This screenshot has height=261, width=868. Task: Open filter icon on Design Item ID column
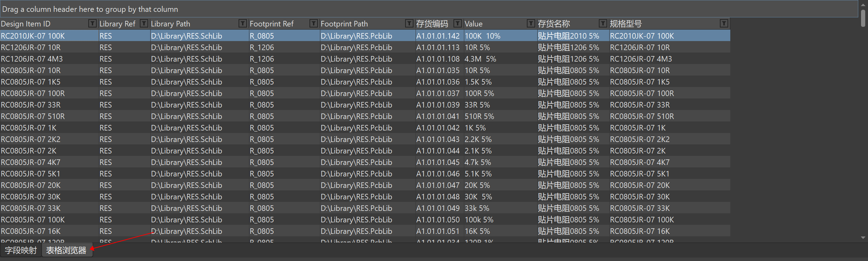92,23
